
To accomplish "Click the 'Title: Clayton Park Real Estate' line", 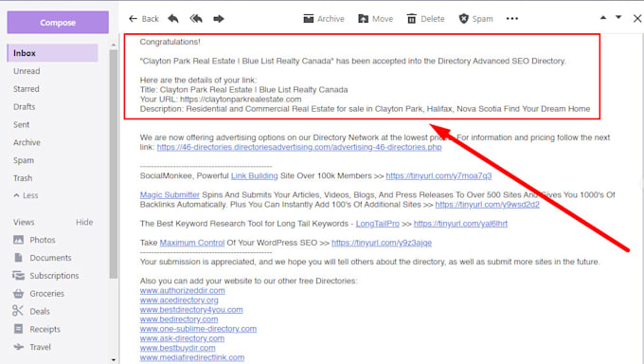I will (243, 90).
